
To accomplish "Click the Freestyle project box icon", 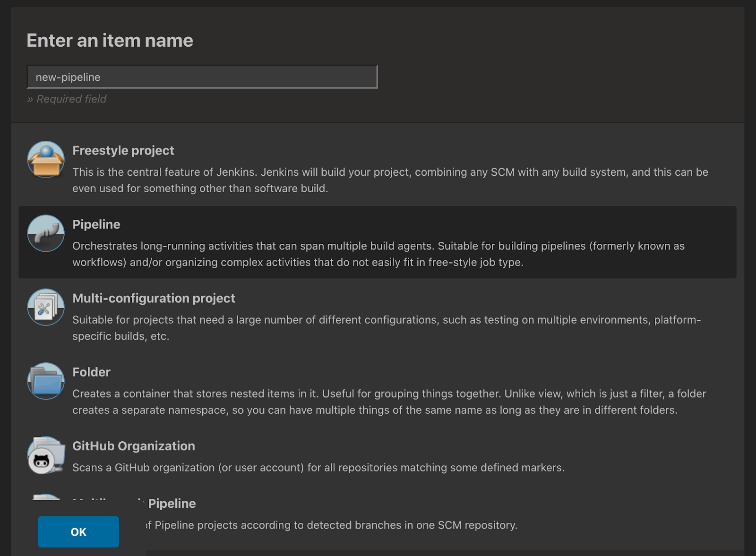I will point(46,160).
